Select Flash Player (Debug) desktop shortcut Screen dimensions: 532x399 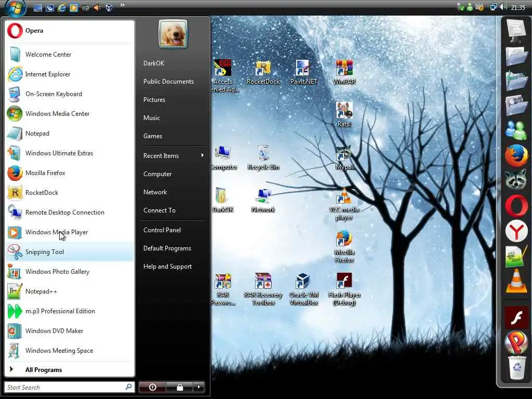[344, 289]
